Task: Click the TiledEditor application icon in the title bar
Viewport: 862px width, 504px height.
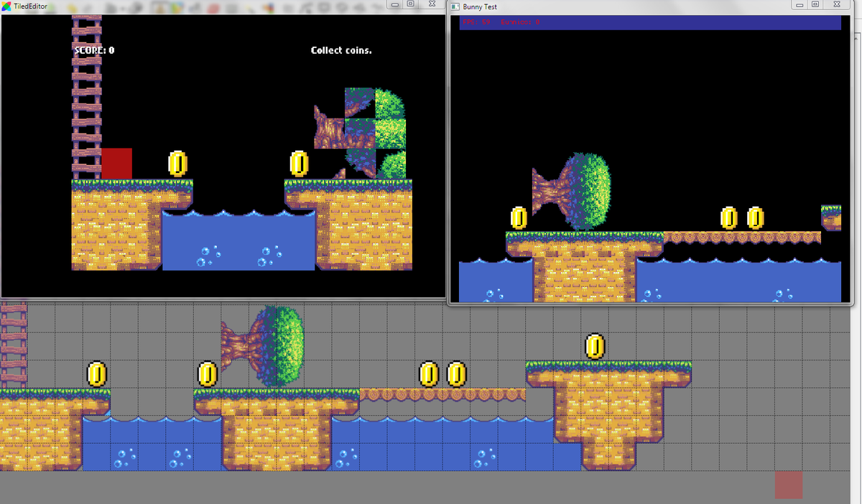Action: (x=5, y=5)
